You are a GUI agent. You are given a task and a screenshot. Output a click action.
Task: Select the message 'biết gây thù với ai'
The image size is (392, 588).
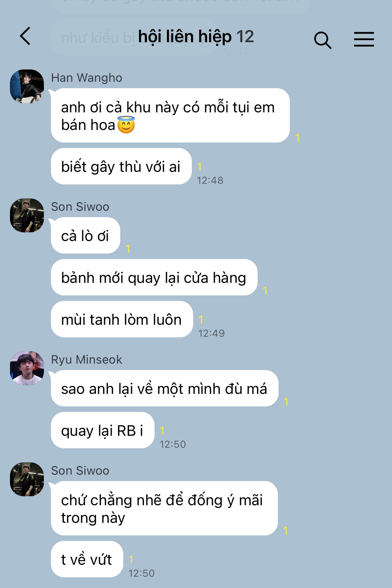121,166
